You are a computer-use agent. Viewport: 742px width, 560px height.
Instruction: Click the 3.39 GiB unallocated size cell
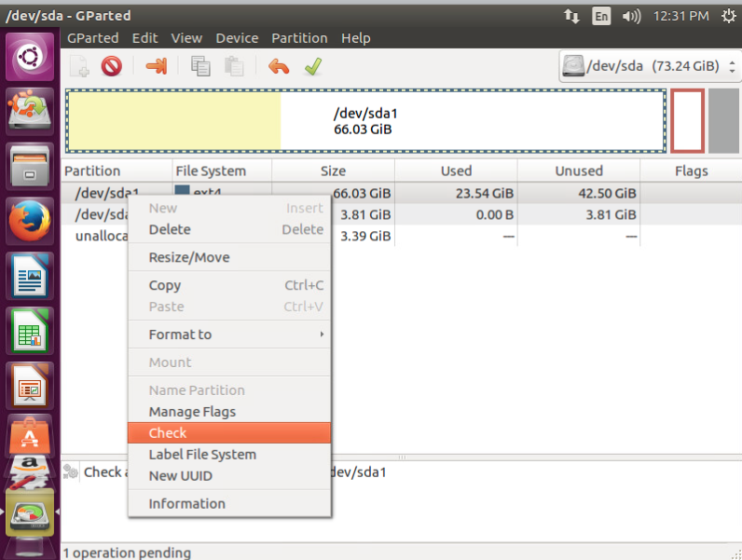point(365,236)
